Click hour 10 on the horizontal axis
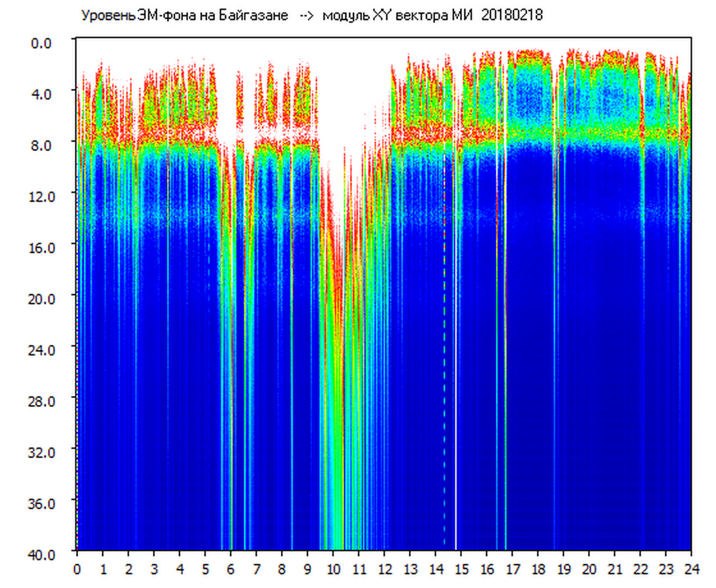716x588 pixels. [x=333, y=568]
